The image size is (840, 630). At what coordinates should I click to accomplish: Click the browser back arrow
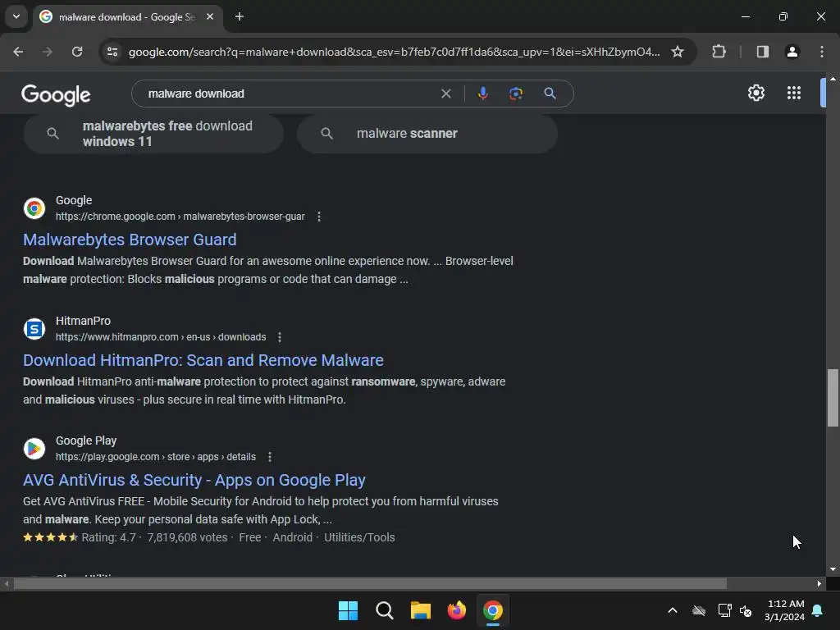click(18, 52)
